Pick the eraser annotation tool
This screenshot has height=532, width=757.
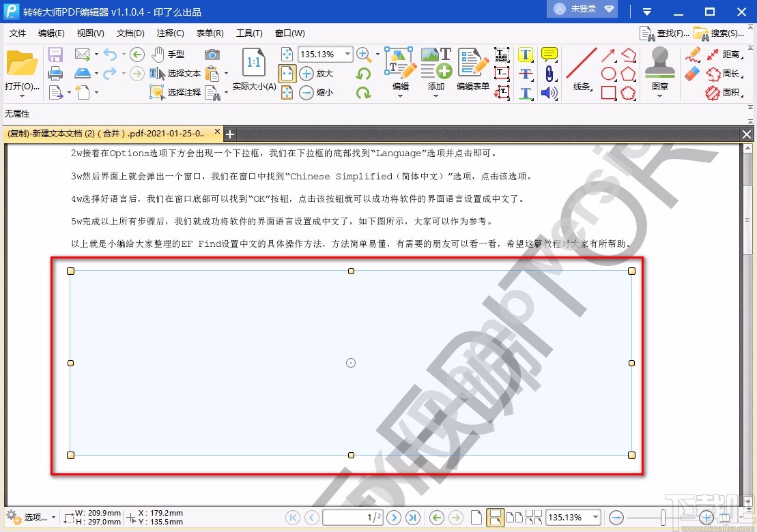(x=691, y=74)
